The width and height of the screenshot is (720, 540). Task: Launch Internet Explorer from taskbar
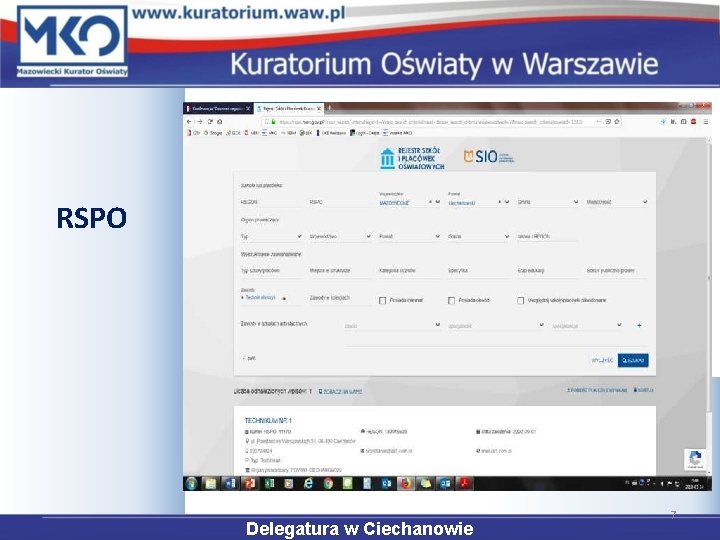pos(308,484)
